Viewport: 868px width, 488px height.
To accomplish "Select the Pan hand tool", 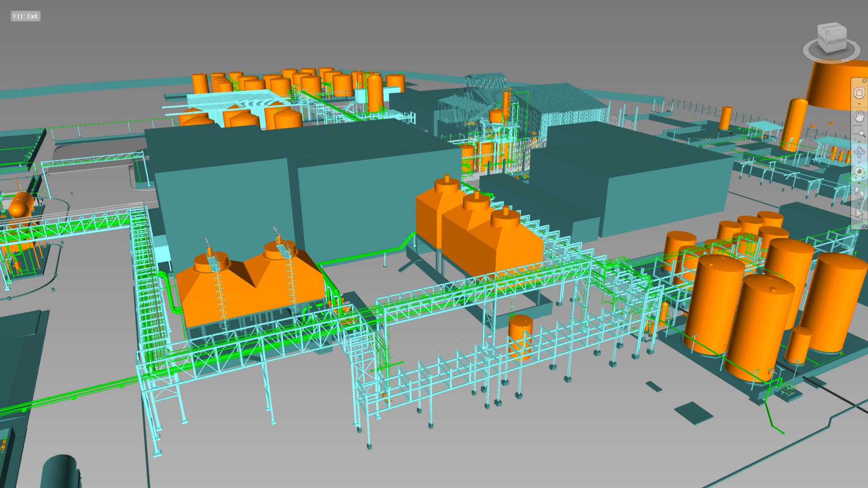I will pyautogui.click(x=859, y=116).
